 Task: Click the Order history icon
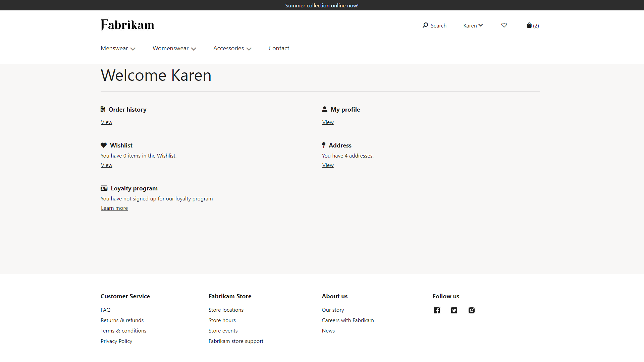pyautogui.click(x=103, y=109)
